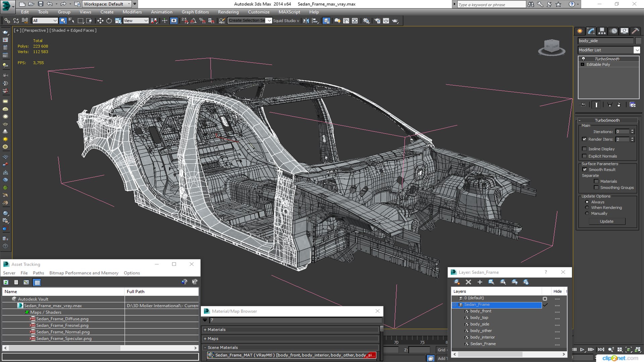Open Paths menu in Asset Tracking
The width and height of the screenshot is (644, 362).
(x=38, y=273)
